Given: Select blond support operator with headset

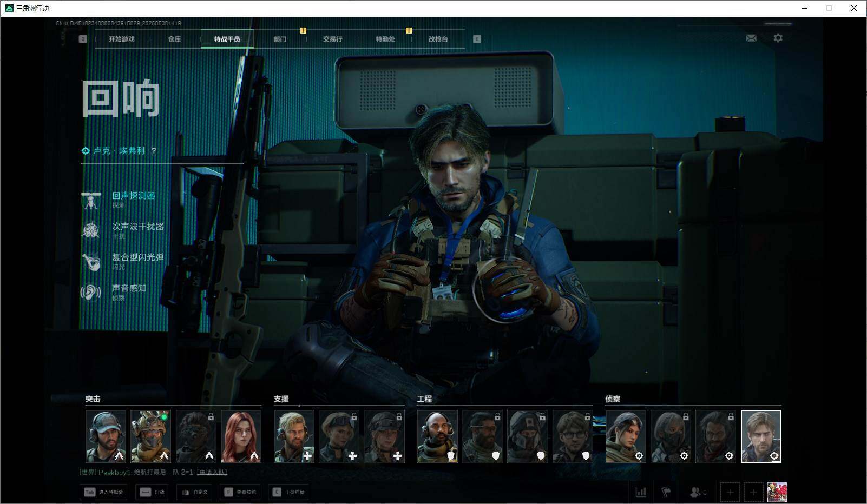Looking at the screenshot, I should [x=294, y=436].
